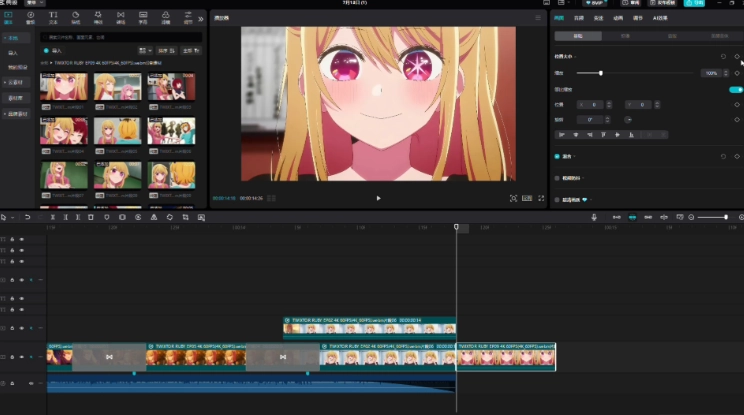Add keyframe diamond for the scale row
This screenshot has height=415, width=744.
[737, 73]
